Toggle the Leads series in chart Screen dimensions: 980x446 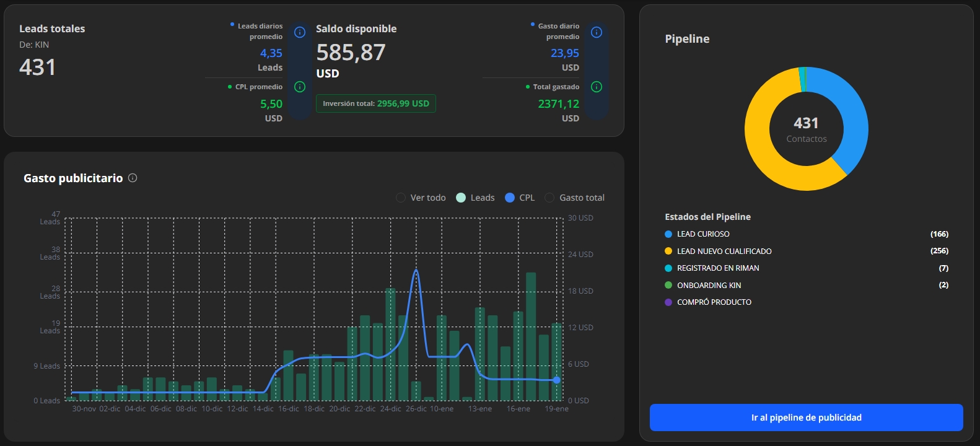[x=461, y=198]
